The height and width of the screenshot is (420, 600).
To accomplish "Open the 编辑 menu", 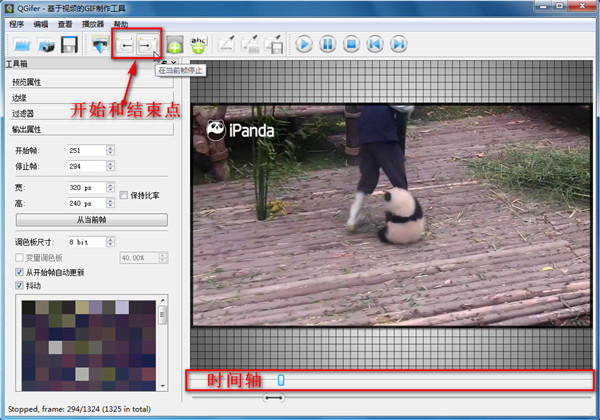I will [x=40, y=22].
